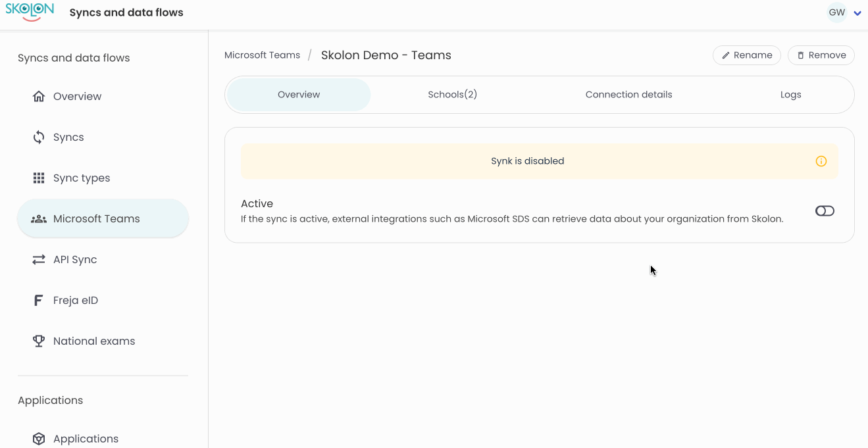Click the info icon in sync disabled banner
868x448 pixels.
(x=821, y=161)
